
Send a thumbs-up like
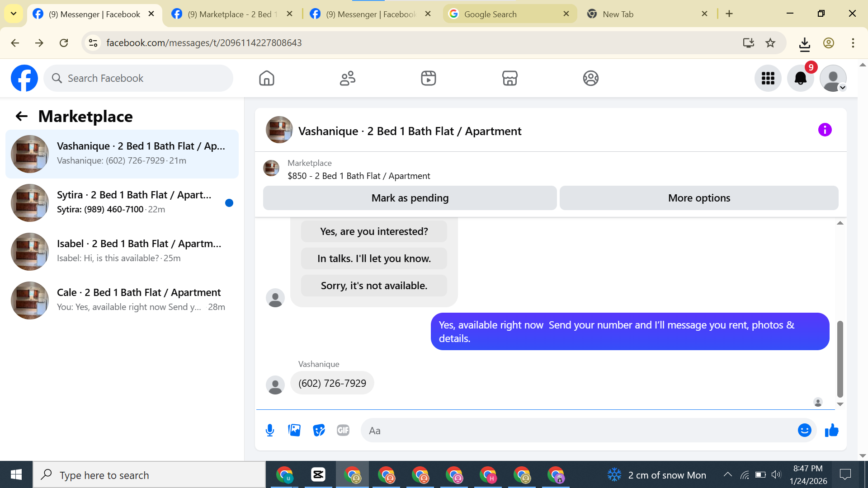tap(831, 430)
